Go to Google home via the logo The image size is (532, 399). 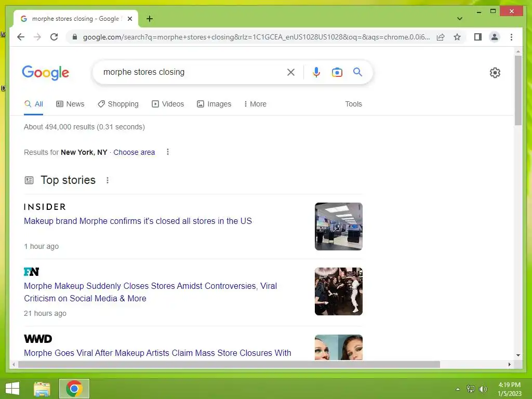tap(46, 73)
